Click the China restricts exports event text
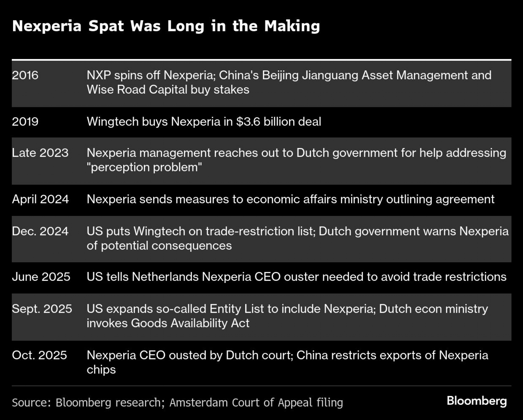The width and height of the screenshot is (523, 420). click(287, 362)
